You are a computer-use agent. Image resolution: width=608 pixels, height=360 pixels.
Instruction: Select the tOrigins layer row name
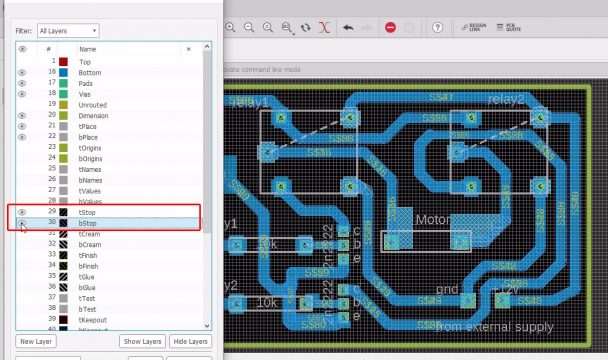pyautogui.click(x=90, y=148)
